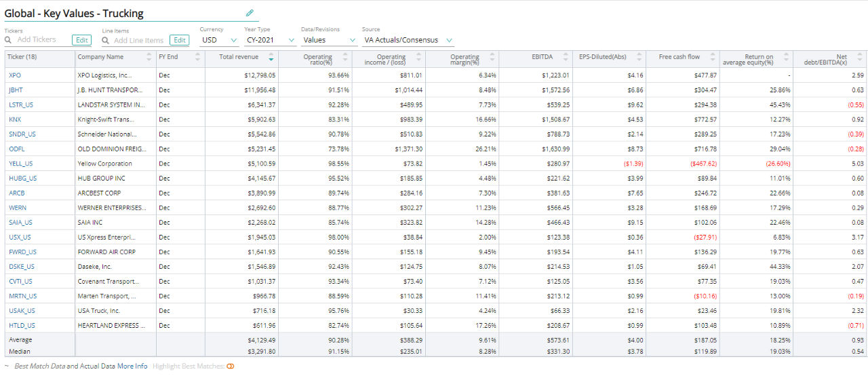Open the FWRD_US ticker link
Viewport: 868px width, 376px height.
[x=22, y=252]
